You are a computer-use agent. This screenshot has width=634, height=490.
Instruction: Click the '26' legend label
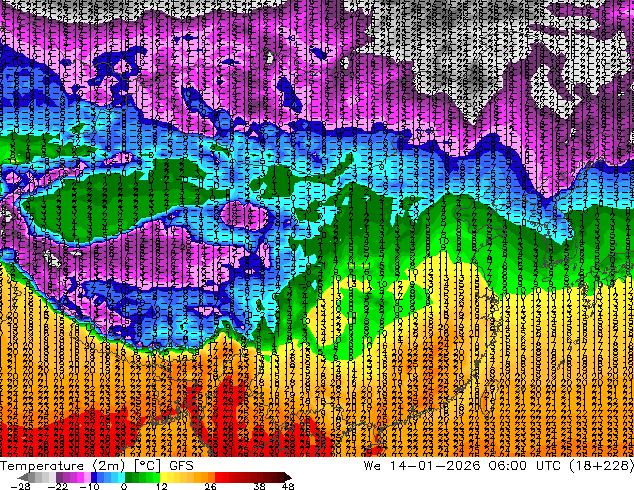(x=210, y=486)
